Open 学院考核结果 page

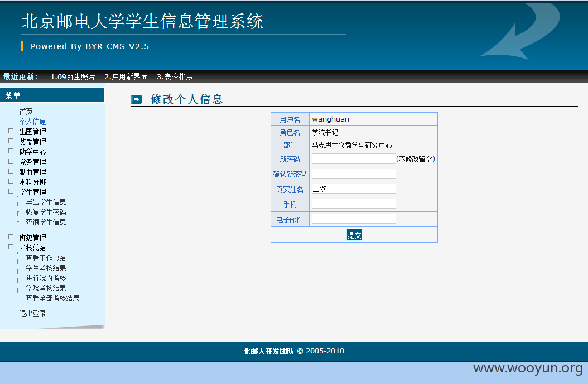click(x=46, y=288)
